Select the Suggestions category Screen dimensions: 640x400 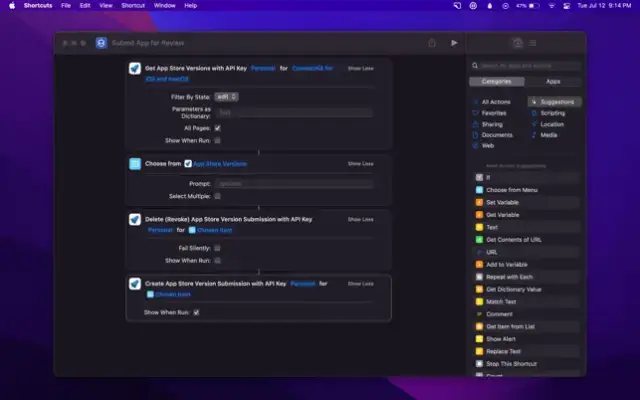pyautogui.click(x=554, y=102)
